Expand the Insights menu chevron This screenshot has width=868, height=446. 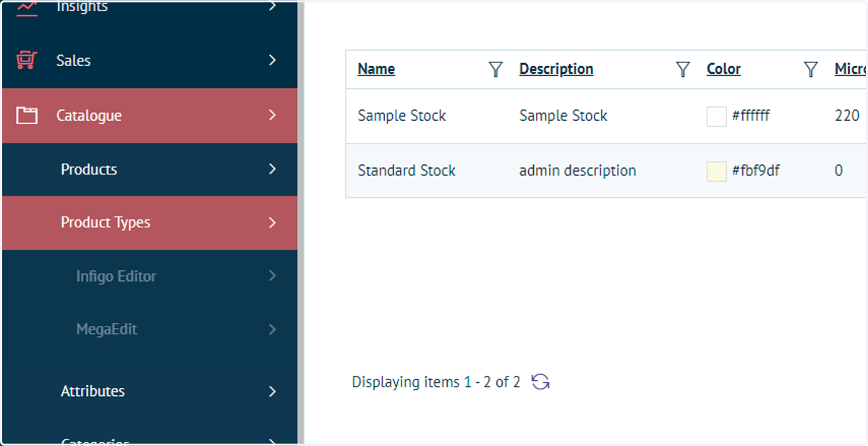tap(272, 7)
